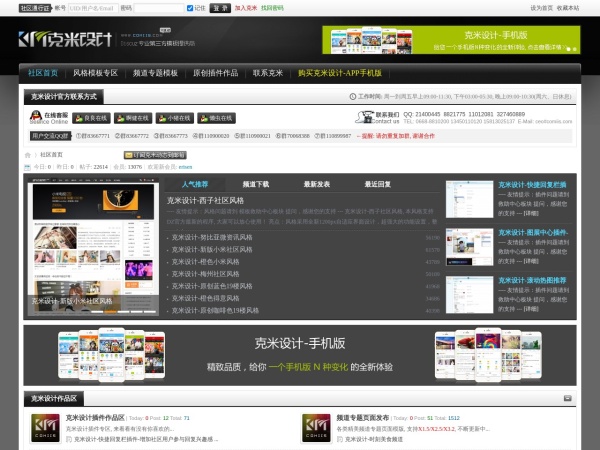Click the 找回密码 link

[x=272, y=8]
